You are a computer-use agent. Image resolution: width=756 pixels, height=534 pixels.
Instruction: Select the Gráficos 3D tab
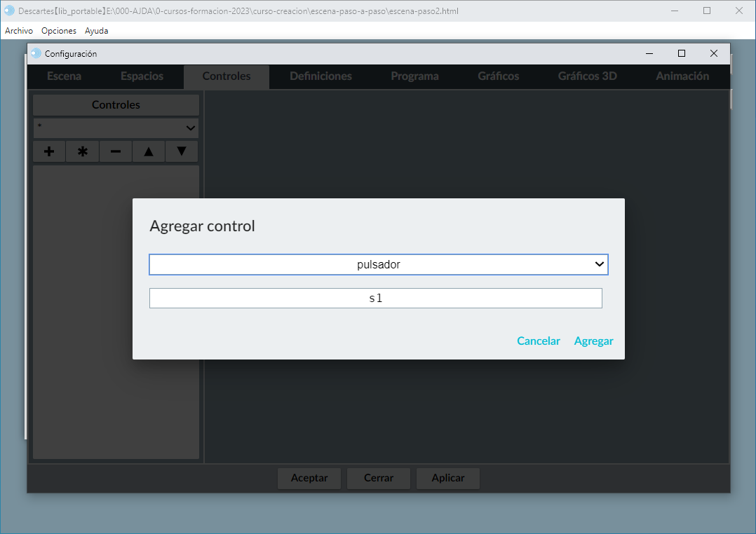[587, 76]
